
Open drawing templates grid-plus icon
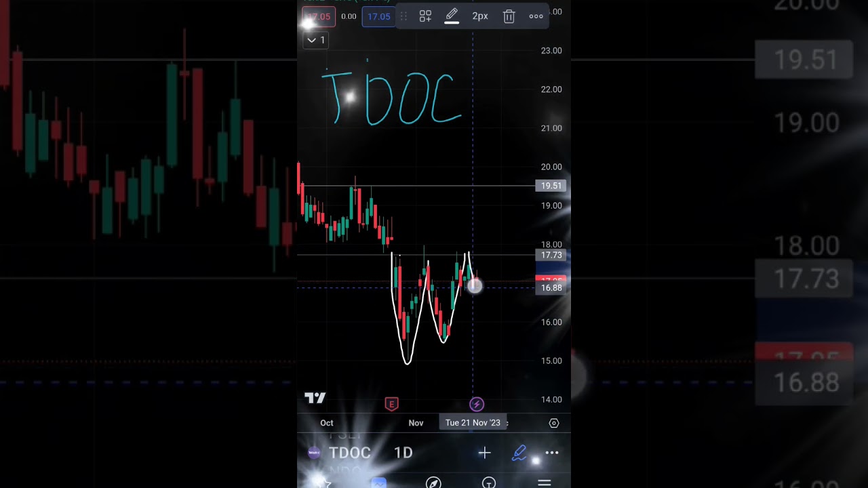click(425, 16)
